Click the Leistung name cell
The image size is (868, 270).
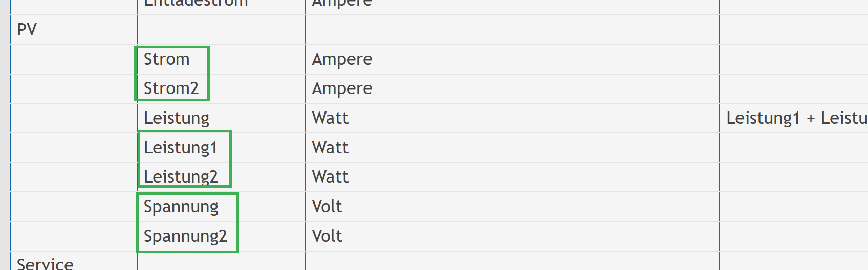[177, 118]
